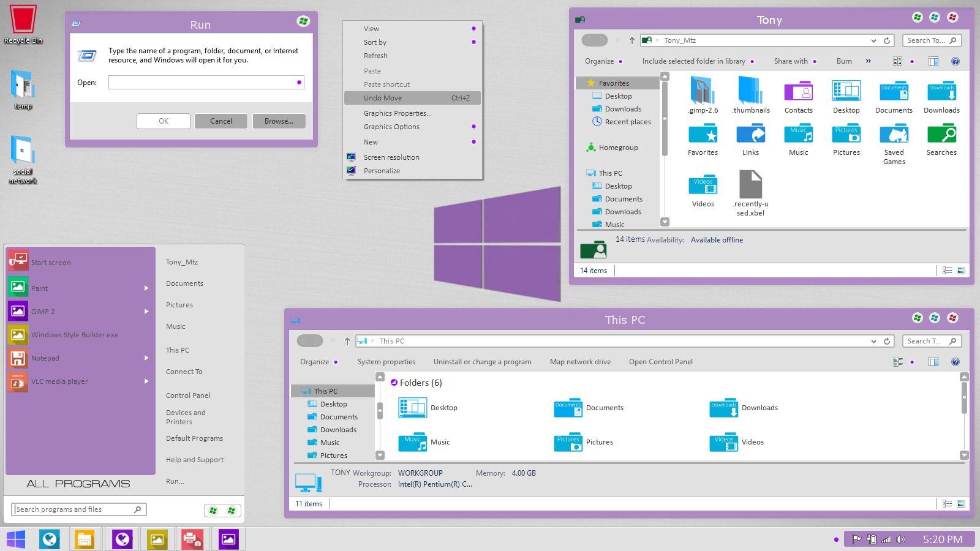
Task: Open the red printer taskbar icon
Action: (x=192, y=539)
